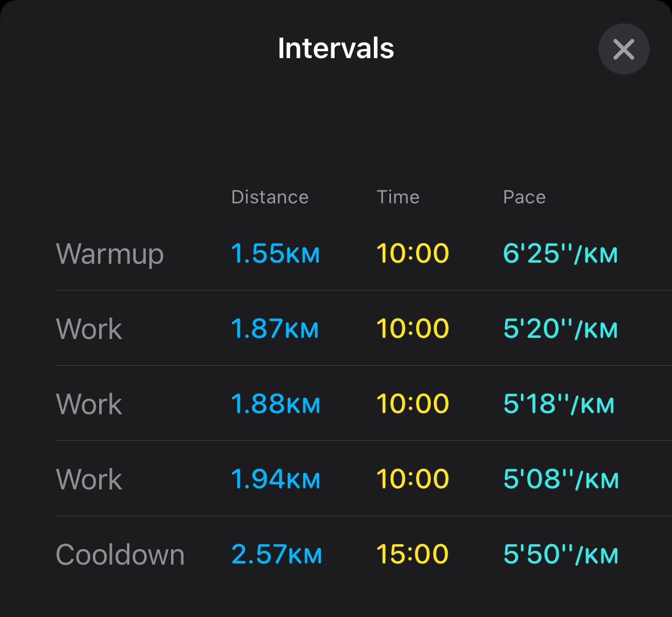Tap the Work pace 5'08''/км
Image resolution: width=672 pixels, height=617 pixels.
point(561,479)
